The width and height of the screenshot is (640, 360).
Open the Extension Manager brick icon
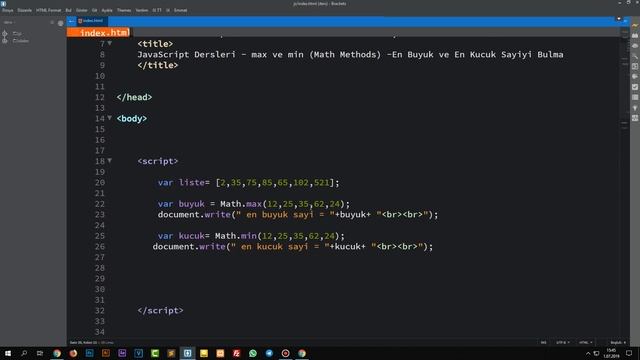635,36
